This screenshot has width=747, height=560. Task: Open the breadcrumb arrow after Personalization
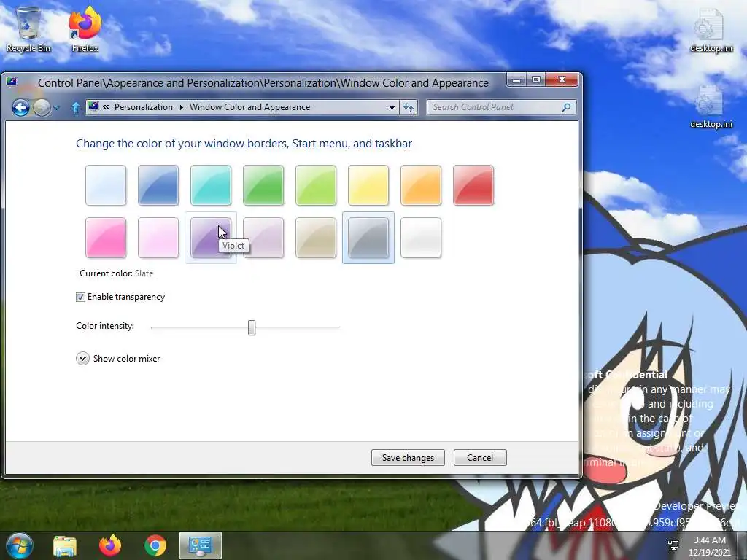182,108
